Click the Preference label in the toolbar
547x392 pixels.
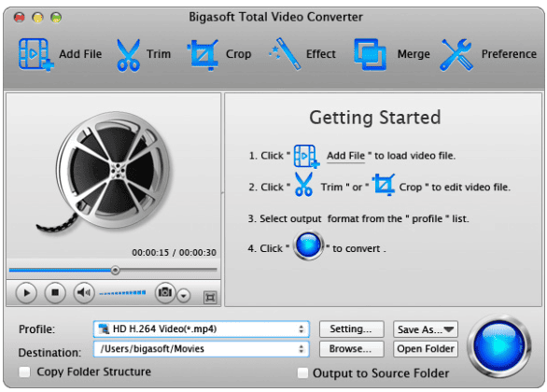[509, 54]
